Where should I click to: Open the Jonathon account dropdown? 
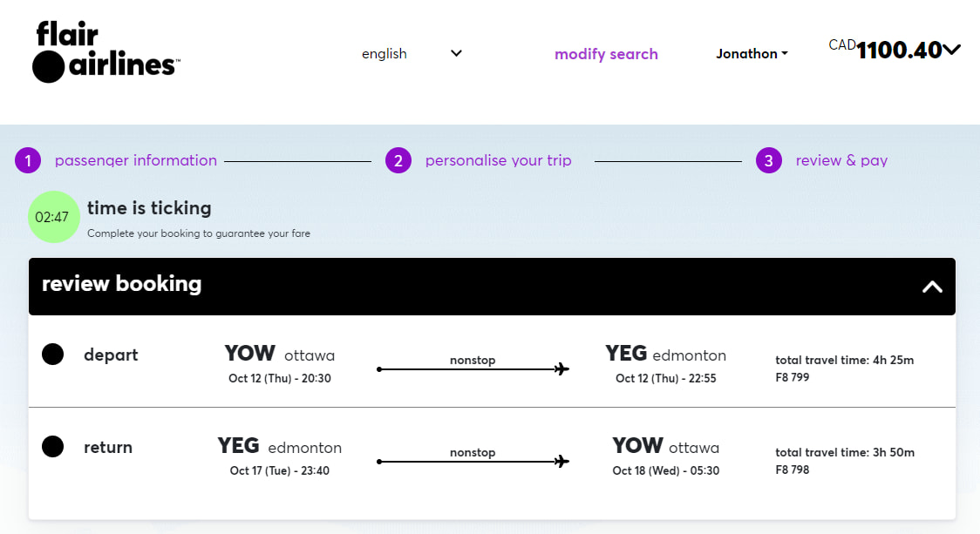pyautogui.click(x=752, y=53)
